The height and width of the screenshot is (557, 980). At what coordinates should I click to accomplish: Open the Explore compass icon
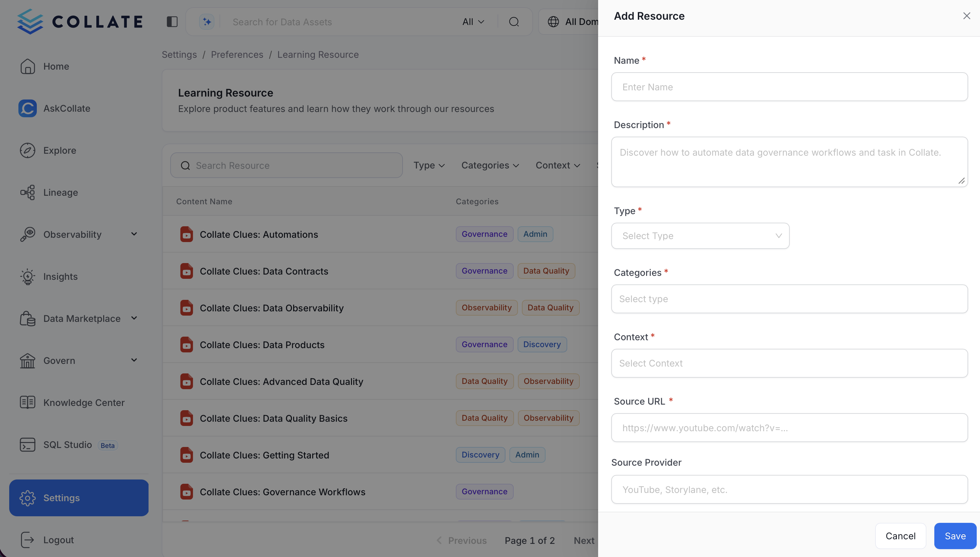28,150
